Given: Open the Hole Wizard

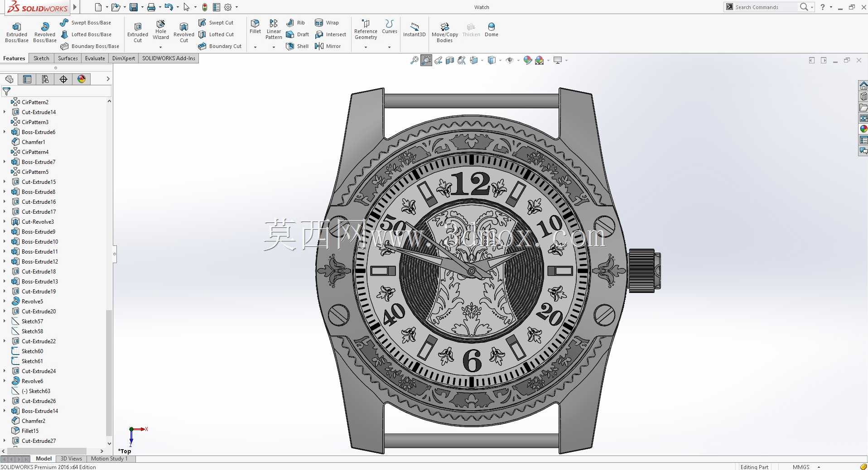Looking at the screenshot, I should 161,30.
